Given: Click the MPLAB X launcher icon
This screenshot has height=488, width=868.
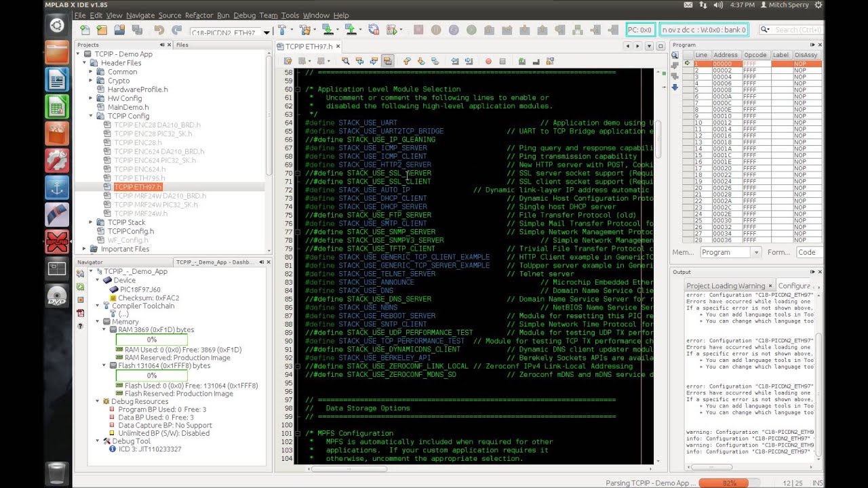Looking at the screenshot, I should click(x=57, y=242).
